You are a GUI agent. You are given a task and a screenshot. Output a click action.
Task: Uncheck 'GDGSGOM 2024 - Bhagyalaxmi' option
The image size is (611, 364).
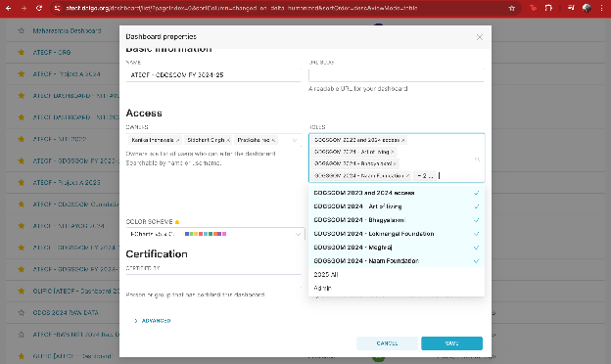coord(397,220)
